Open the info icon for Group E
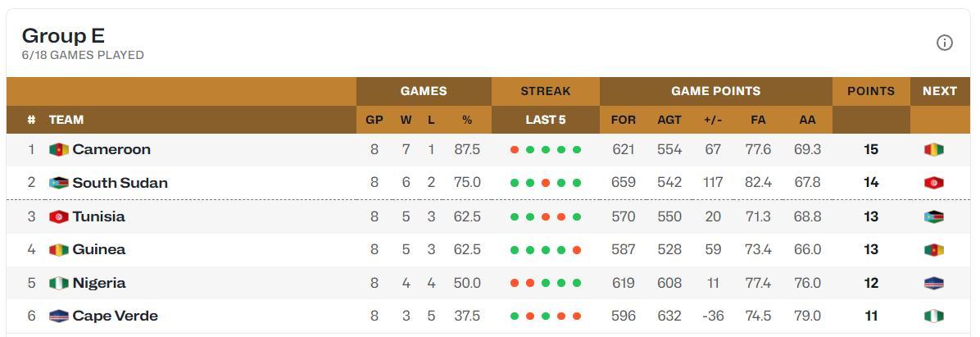980x337 pixels. 944,43
